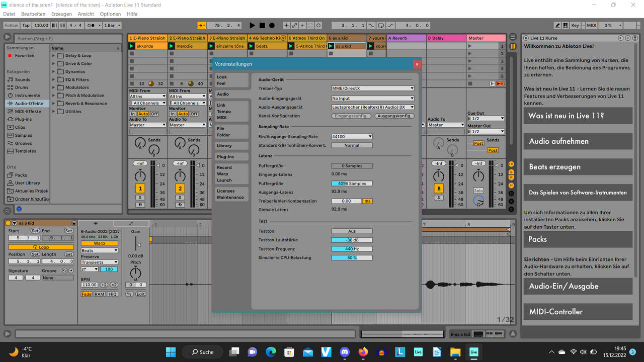The height and width of the screenshot is (362, 644).
Task: Toggle the MIDI map mode switch
Action: (x=592, y=25)
